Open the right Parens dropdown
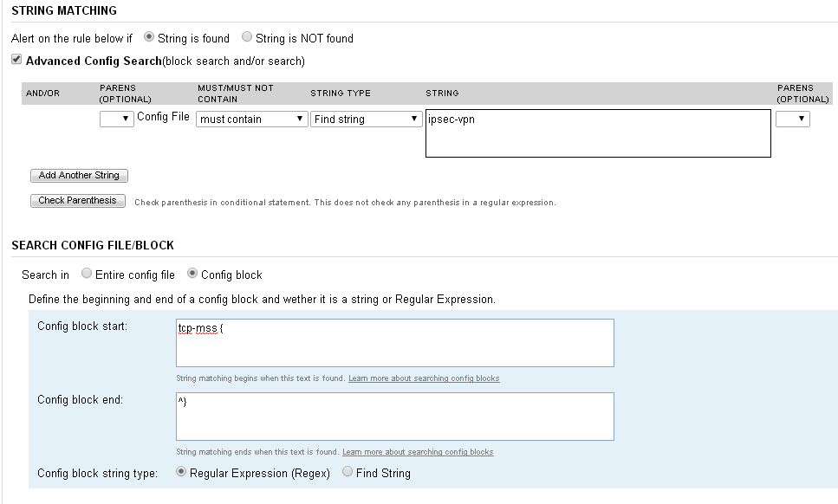This screenshot has height=504, width=838. coord(792,119)
